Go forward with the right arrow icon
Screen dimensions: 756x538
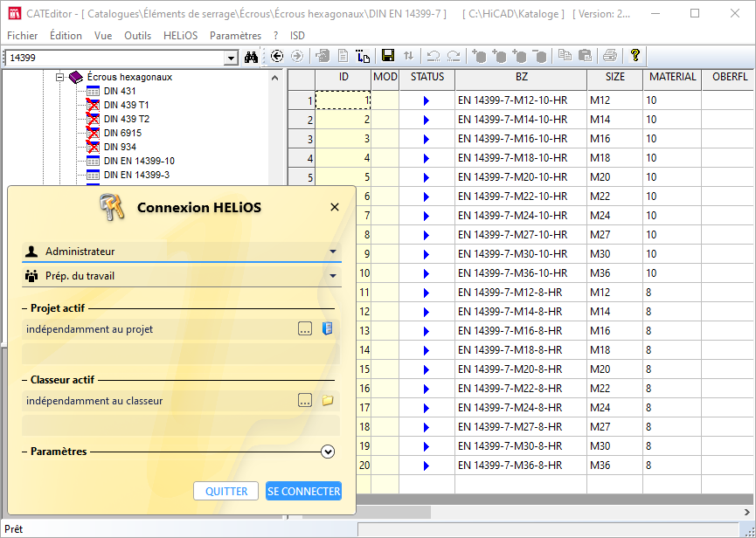[x=297, y=57]
